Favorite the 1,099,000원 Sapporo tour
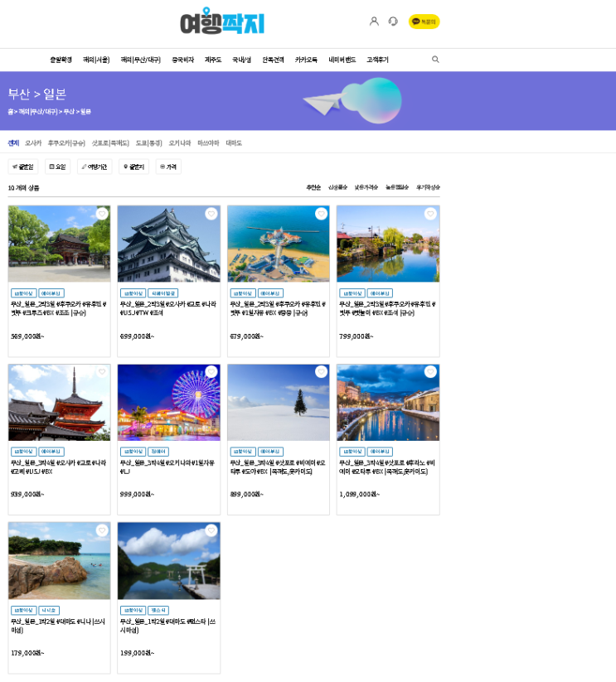The width and height of the screenshot is (616, 682). [x=430, y=372]
